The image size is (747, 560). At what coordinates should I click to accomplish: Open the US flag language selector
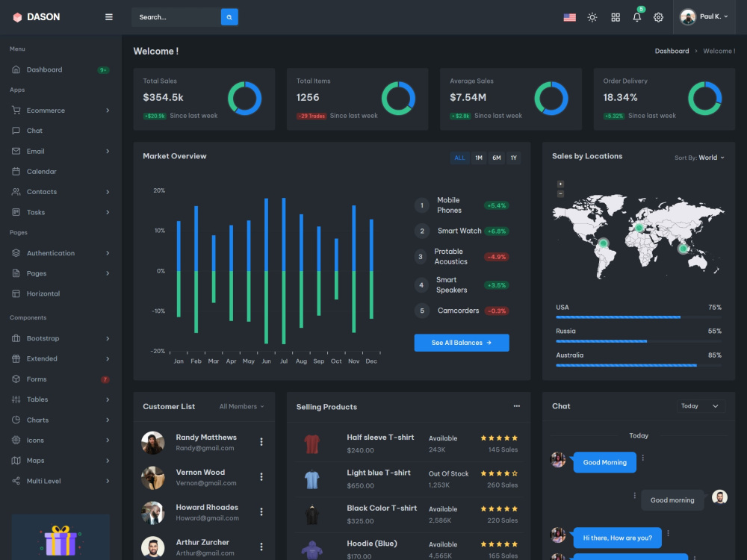569,17
